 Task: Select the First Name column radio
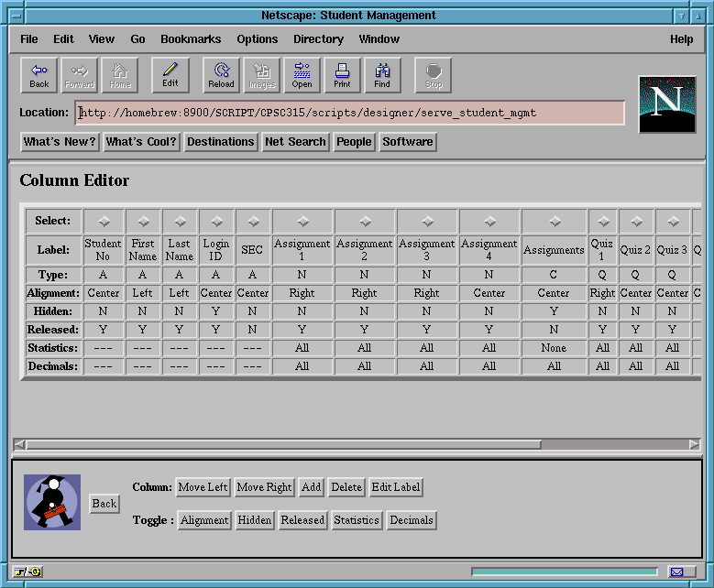[143, 221]
